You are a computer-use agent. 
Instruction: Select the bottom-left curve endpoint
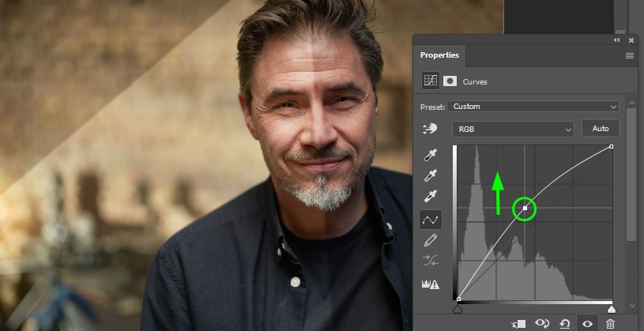point(458,299)
